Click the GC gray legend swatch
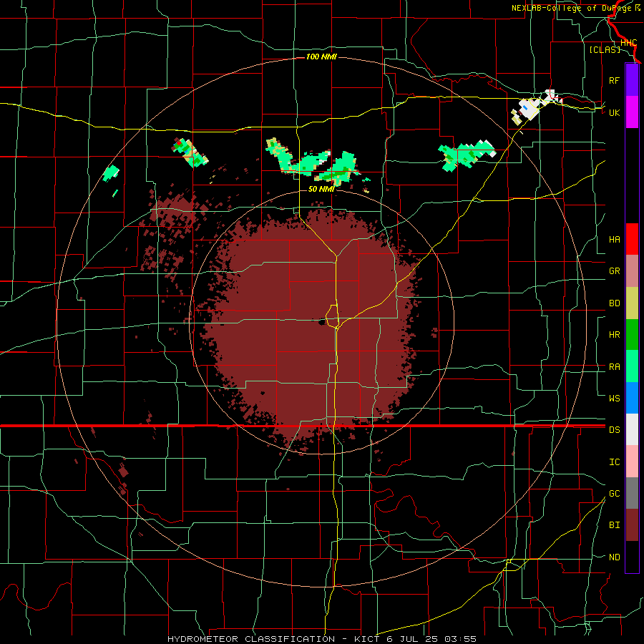 click(632, 493)
